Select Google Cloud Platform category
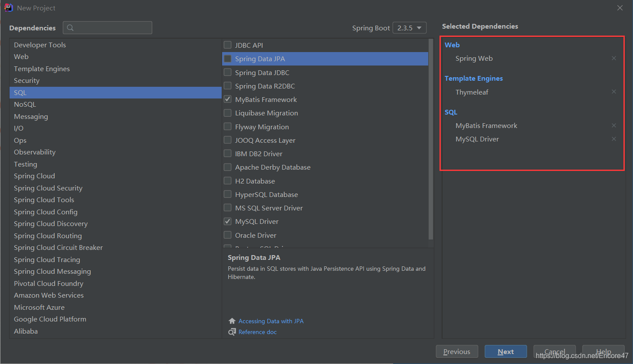 pyautogui.click(x=115, y=319)
